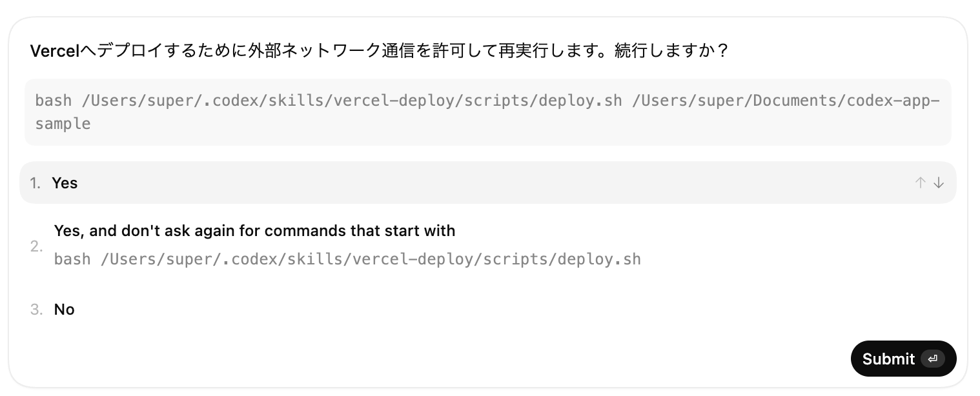Select the "No" option
Viewport: 980px width, 396px height.
click(65, 310)
